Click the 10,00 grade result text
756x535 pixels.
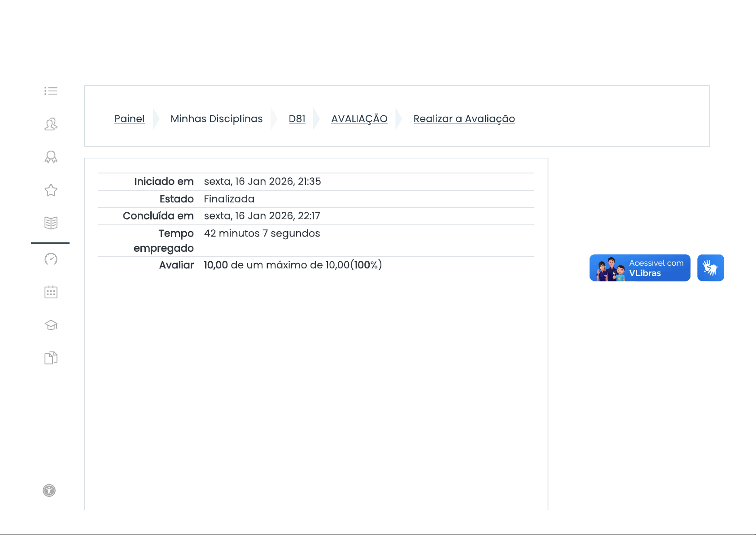tap(216, 265)
